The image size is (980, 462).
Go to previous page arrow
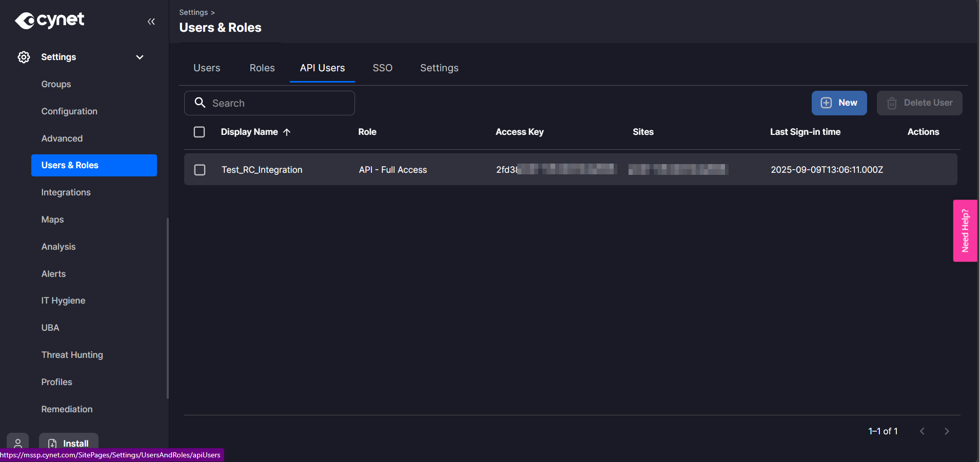[x=922, y=431]
